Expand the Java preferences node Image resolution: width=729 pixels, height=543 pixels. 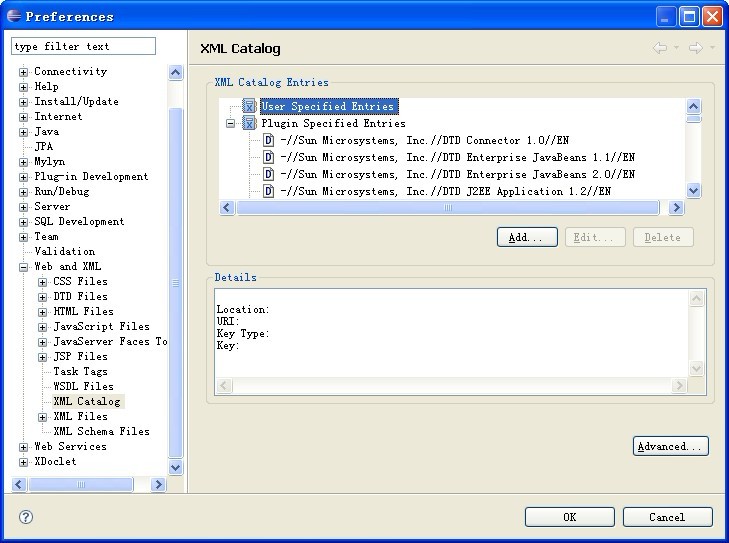(24, 132)
